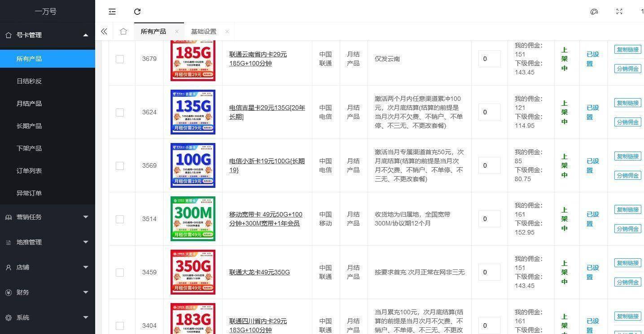Open the 135G product thumbnail
644x334 pixels.
pos(193,112)
